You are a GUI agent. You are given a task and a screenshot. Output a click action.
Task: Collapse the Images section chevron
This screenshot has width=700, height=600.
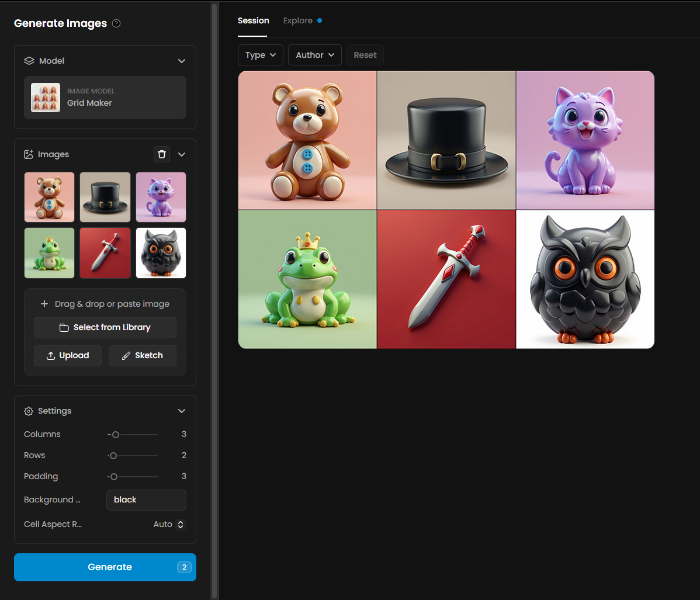pos(182,154)
